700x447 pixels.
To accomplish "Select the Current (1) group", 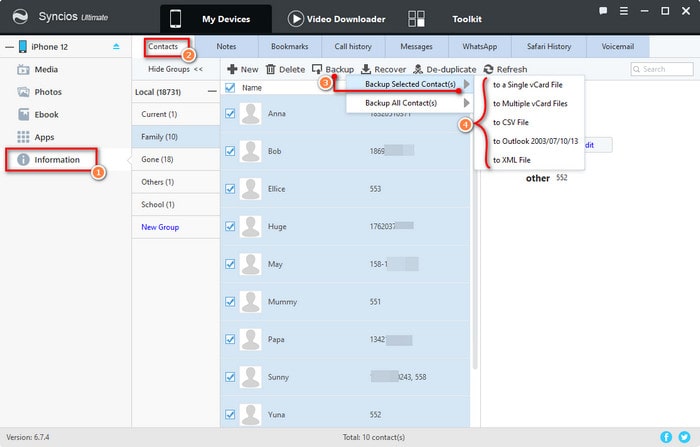I will pos(176,114).
